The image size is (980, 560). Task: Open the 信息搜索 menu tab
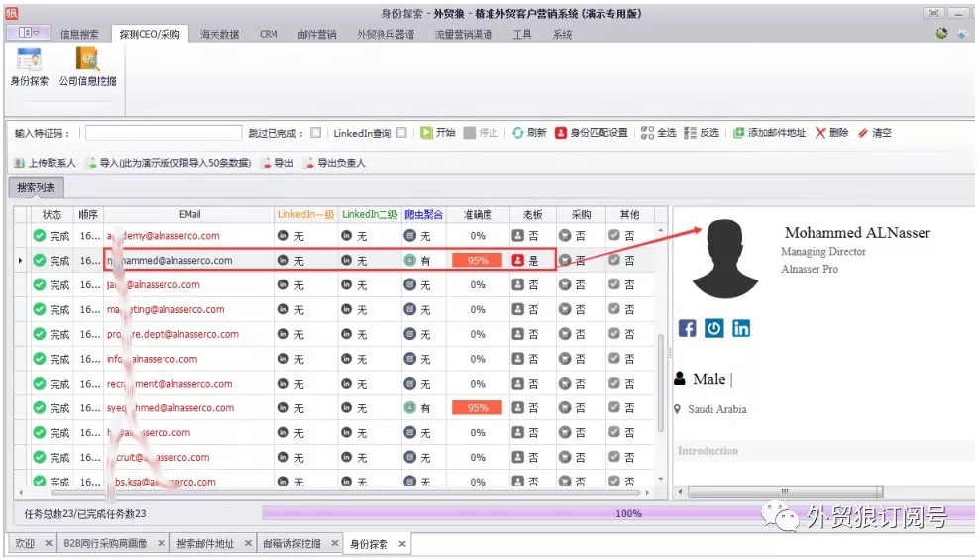79,35
